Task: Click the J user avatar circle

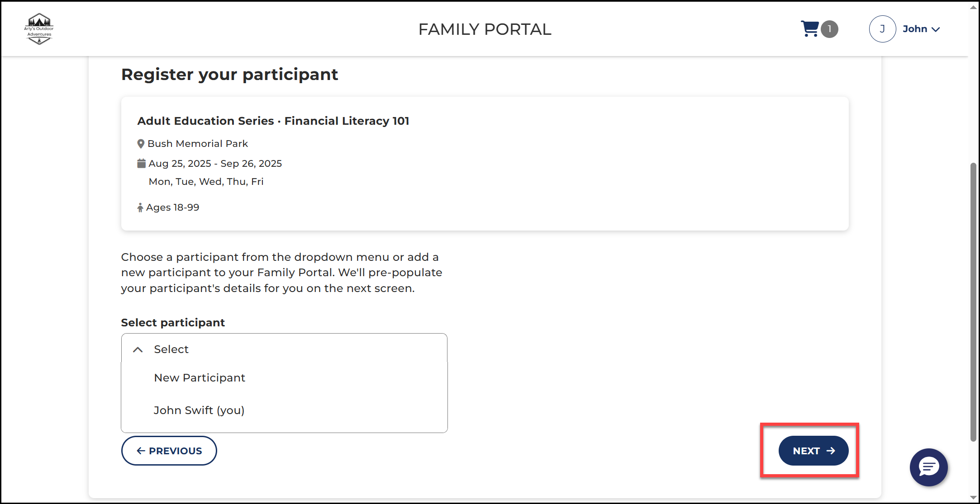Action: (882, 29)
